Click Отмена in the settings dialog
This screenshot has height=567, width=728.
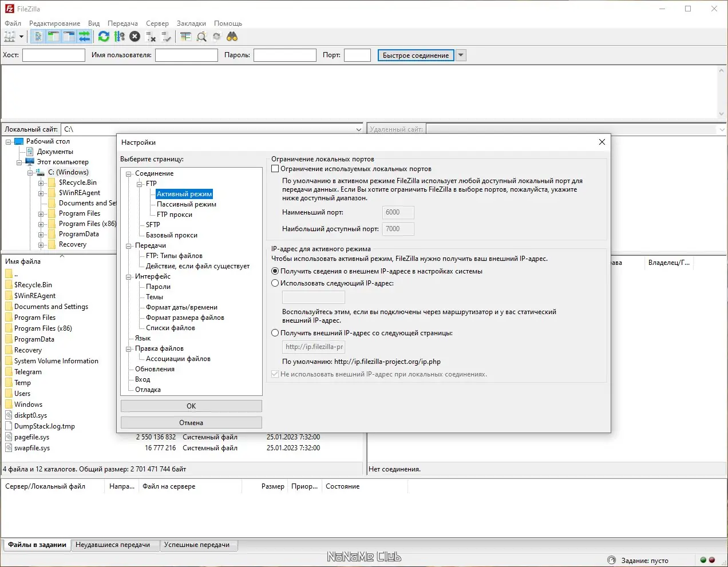pos(191,423)
